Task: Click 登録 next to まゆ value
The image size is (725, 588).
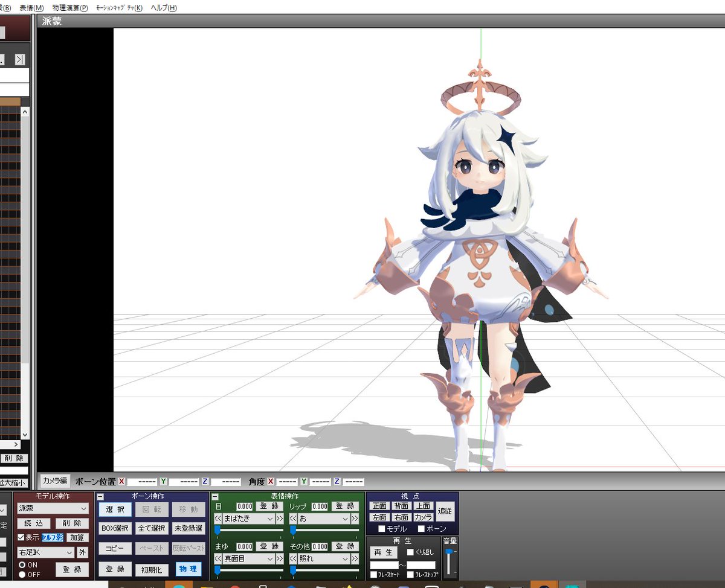Action: (269, 546)
